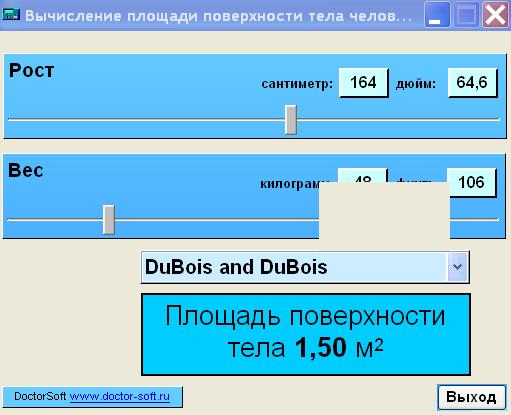Click the disabled maximize window button

[x=466, y=15]
